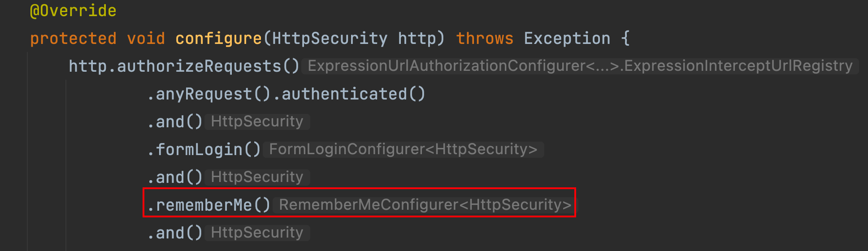Select the Exception class name
Screen dimensions: 868x251
(x=567, y=39)
